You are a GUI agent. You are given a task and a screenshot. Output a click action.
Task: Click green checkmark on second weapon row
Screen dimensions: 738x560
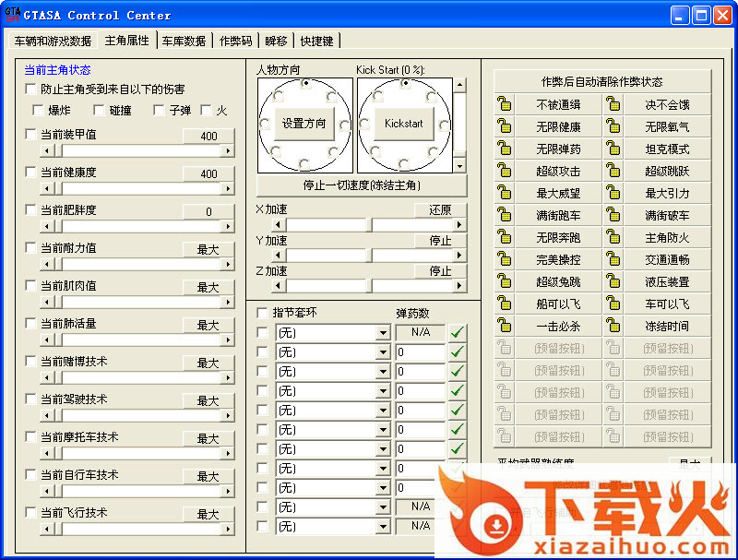click(457, 352)
